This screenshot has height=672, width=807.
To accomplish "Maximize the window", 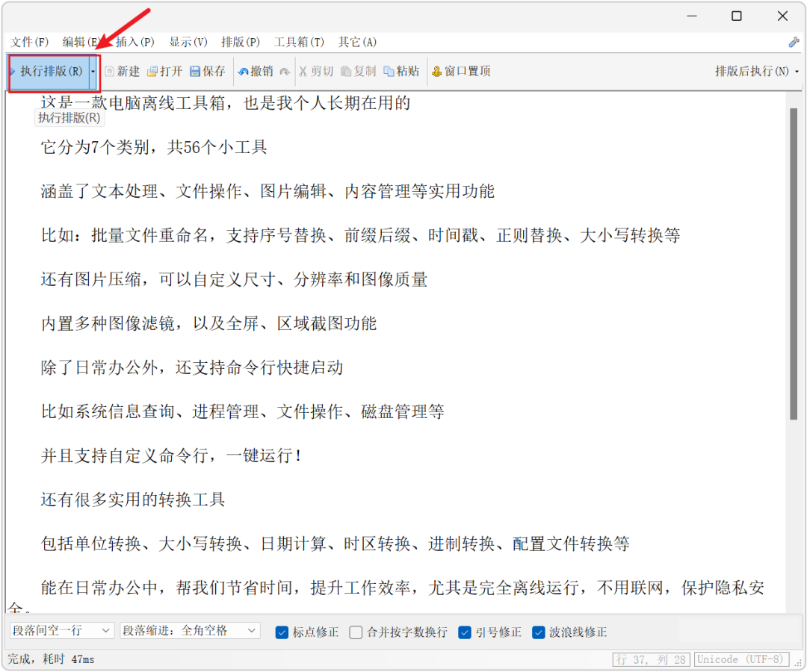I will [x=737, y=16].
